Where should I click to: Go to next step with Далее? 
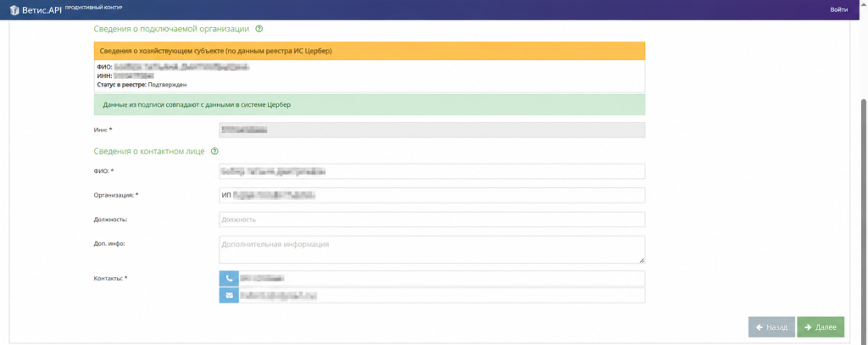click(821, 327)
